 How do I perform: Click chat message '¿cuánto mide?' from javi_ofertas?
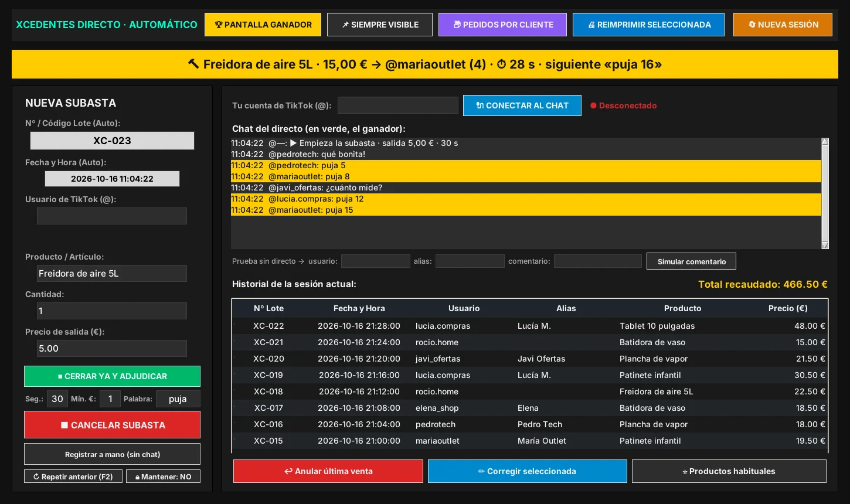(x=526, y=188)
